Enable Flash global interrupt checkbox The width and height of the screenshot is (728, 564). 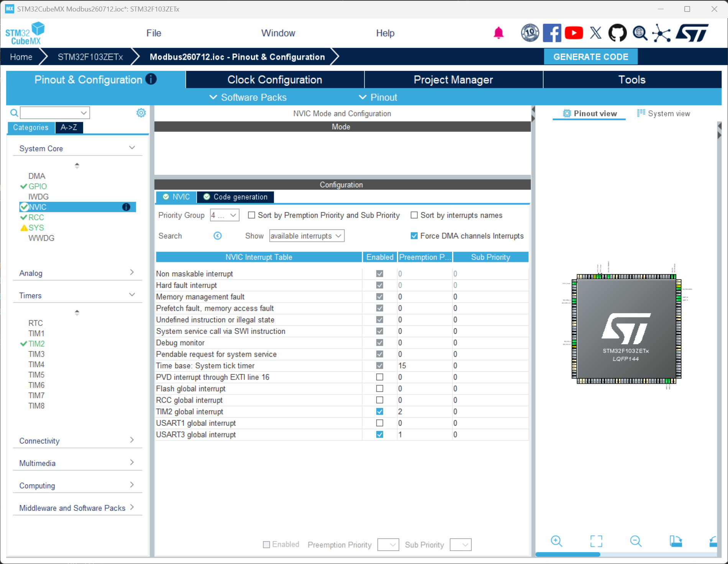[380, 389]
